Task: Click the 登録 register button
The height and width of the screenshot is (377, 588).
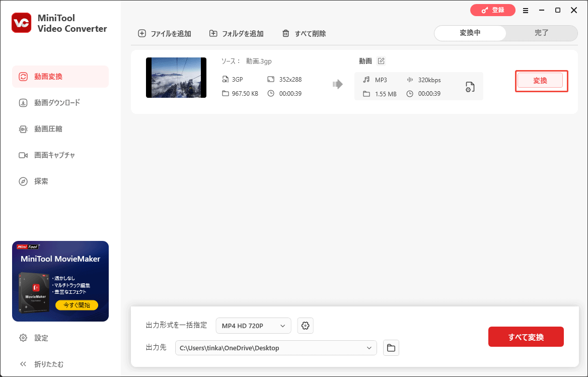Action: coord(493,10)
